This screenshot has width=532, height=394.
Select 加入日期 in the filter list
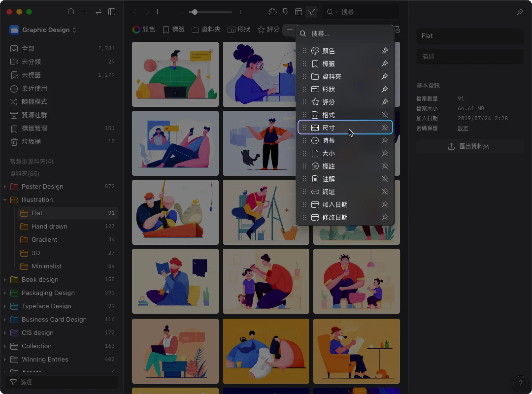pos(345,205)
